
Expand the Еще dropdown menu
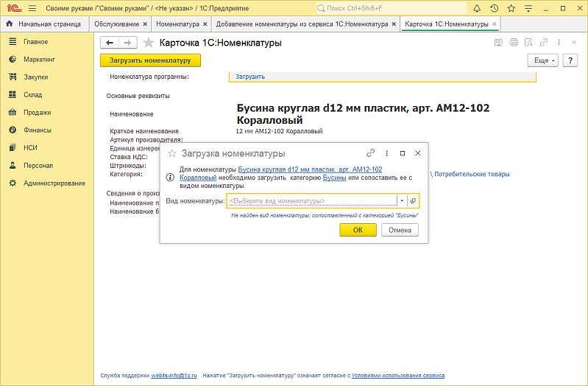pyautogui.click(x=544, y=60)
